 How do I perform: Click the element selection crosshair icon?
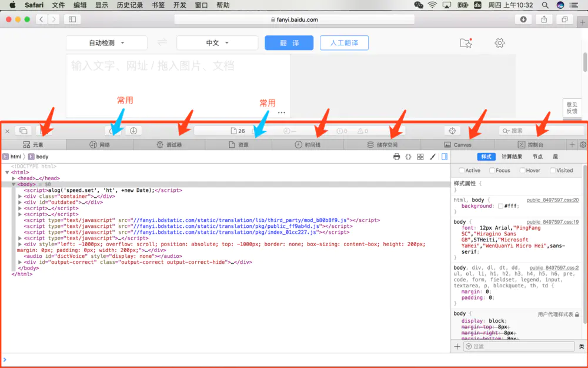click(452, 131)
